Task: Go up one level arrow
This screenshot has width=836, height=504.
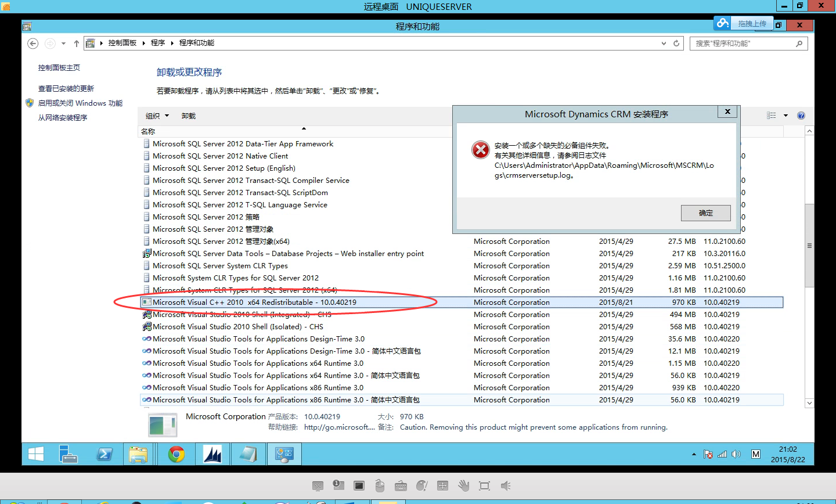Action: tap(76, 44)
